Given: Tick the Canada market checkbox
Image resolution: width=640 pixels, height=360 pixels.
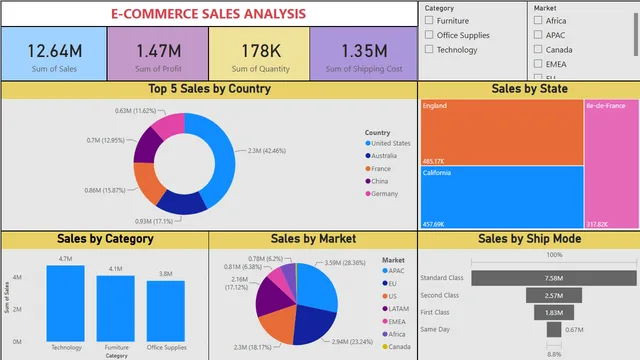Looking at the screenshot, I should [x=538, y=49].
